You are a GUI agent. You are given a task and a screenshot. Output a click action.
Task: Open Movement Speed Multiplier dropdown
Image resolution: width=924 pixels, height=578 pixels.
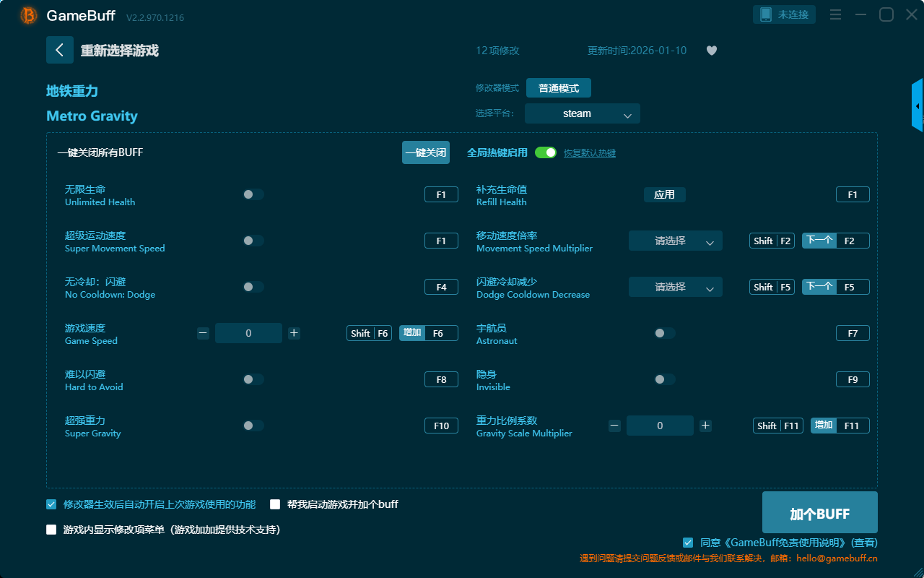click(x=675, y=241)
